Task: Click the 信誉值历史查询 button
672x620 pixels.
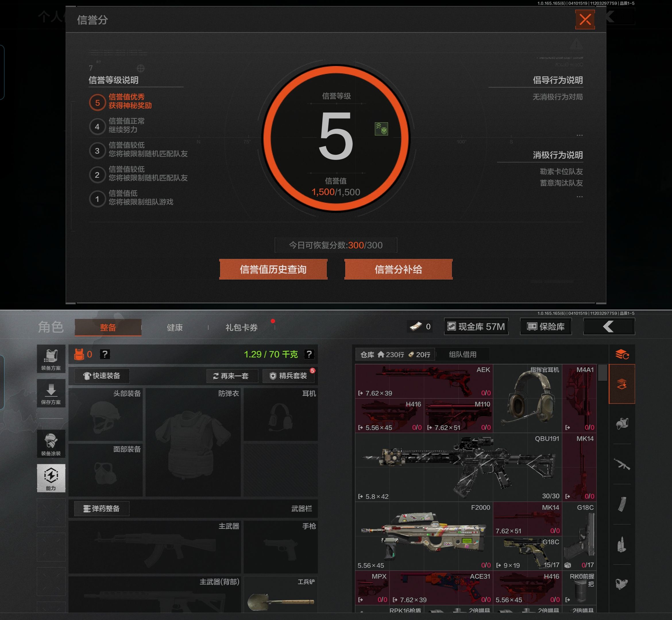Action: [273, 269]
